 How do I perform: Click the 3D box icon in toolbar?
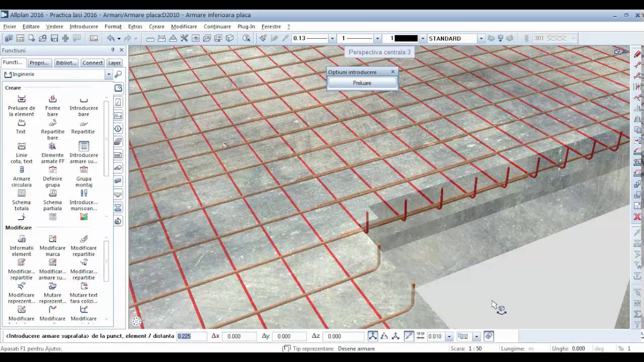click(230, 38)
